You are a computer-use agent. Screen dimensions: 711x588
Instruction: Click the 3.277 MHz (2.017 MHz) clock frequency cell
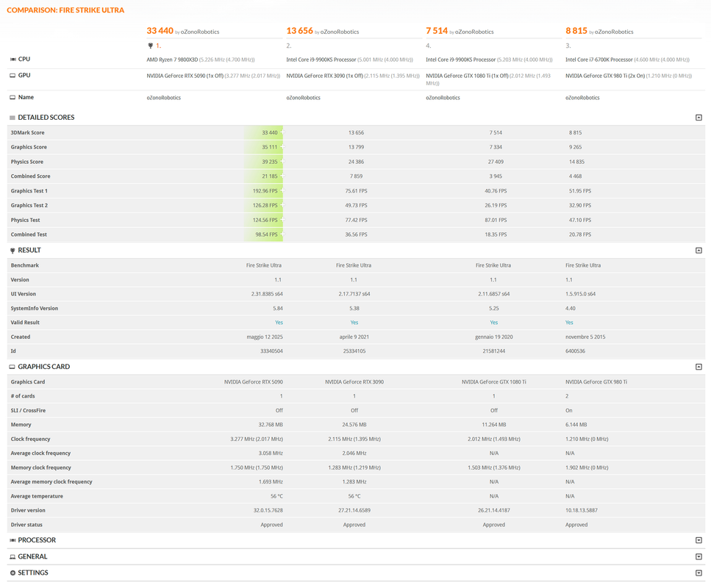coord(256,440)
